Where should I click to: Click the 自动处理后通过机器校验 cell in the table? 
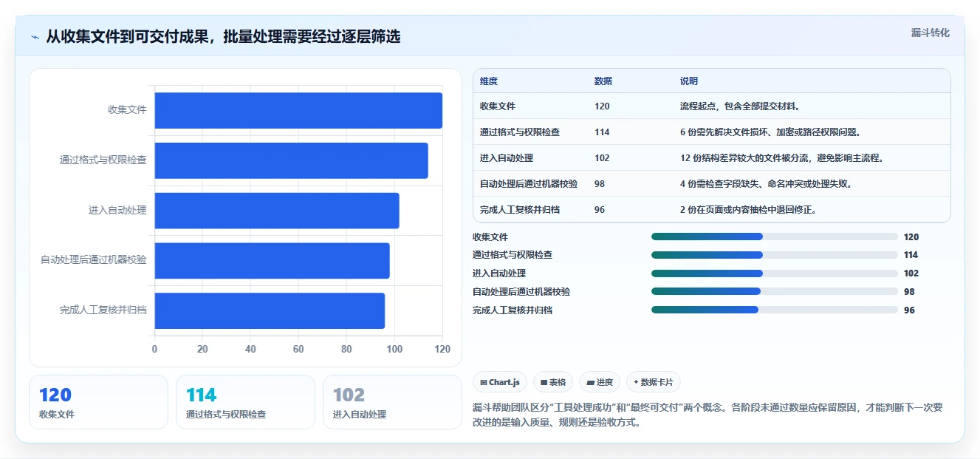point(529,184)
